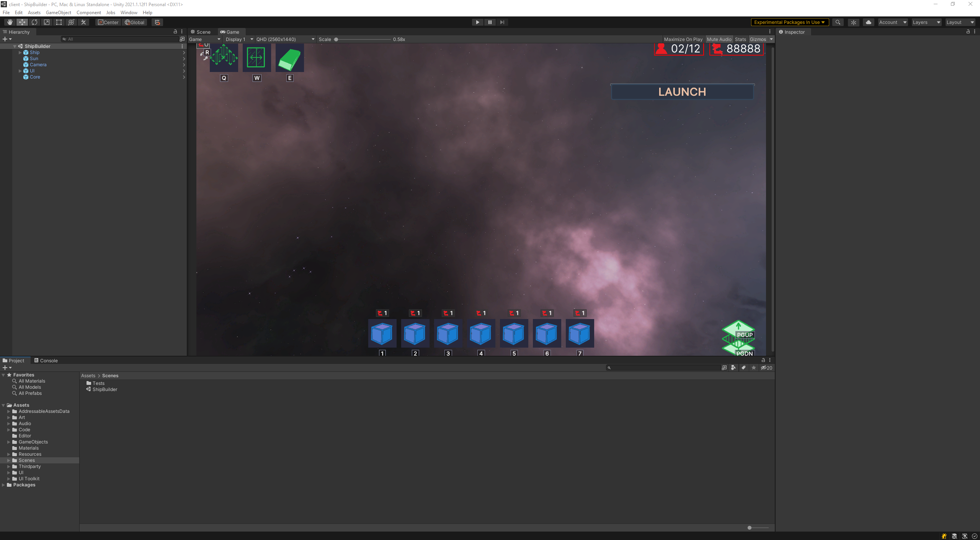The image size is (980, 540).
Task: Open the Unity Search magnifier icon
Action: tap(838, 22)
